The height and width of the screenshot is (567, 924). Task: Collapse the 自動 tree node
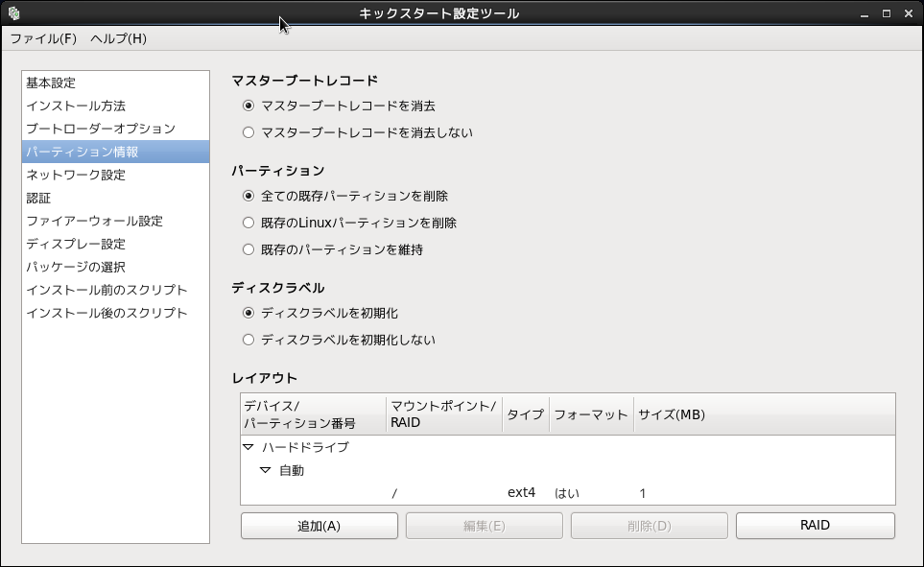point(266,470)
